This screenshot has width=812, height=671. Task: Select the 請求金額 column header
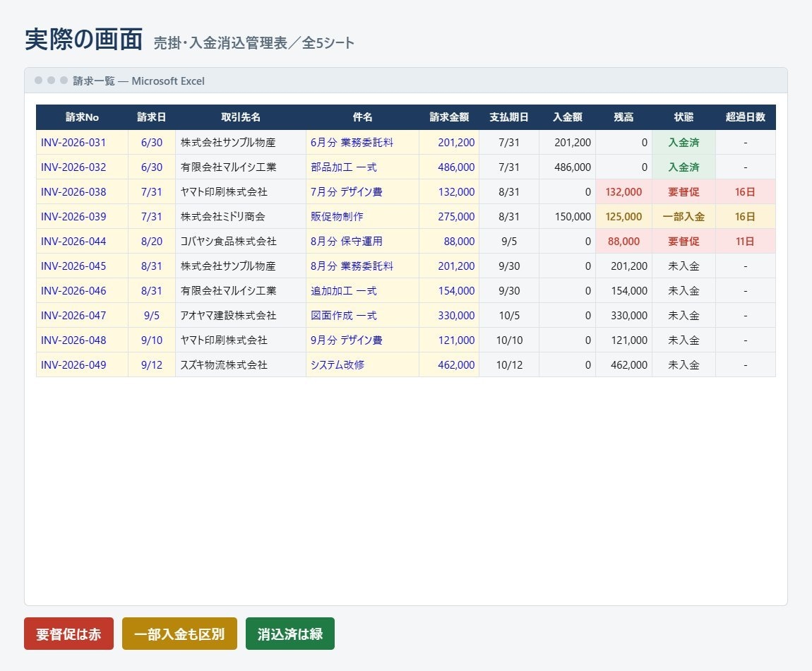point(449,117)
